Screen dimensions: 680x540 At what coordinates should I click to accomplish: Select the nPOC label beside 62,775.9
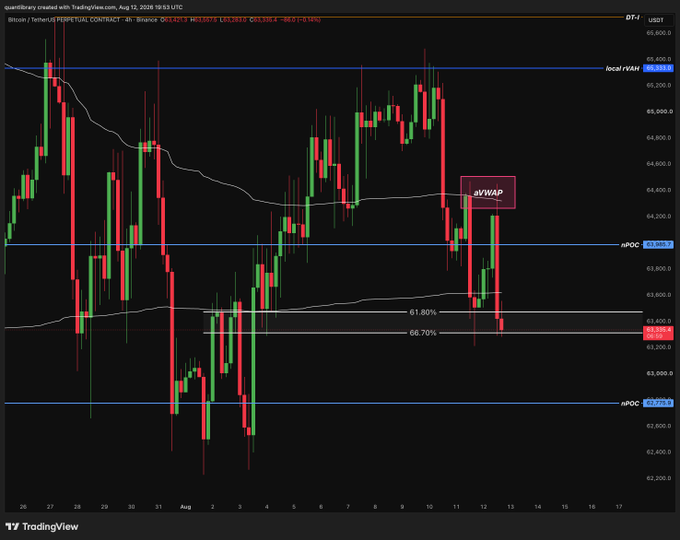pyautogui.click(x=630, y=404)
